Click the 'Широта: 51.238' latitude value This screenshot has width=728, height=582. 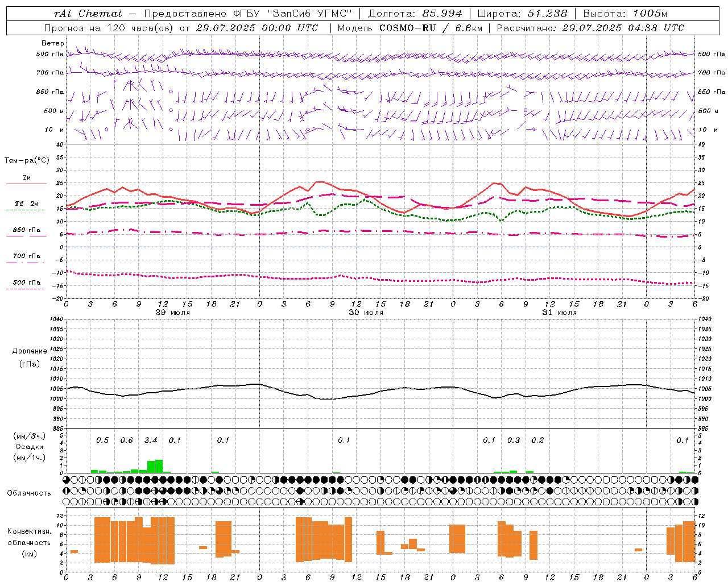tap(522, 14)
